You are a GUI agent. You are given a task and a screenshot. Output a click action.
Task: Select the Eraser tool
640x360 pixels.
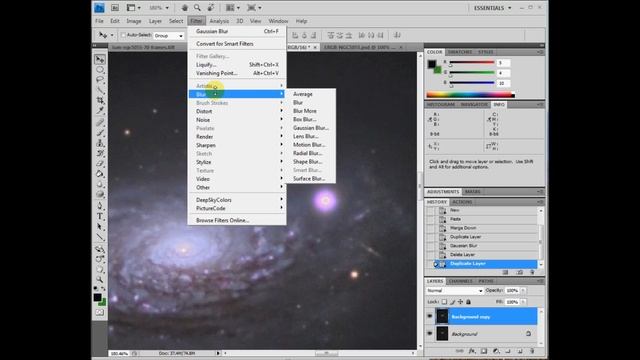click(100, 164)
